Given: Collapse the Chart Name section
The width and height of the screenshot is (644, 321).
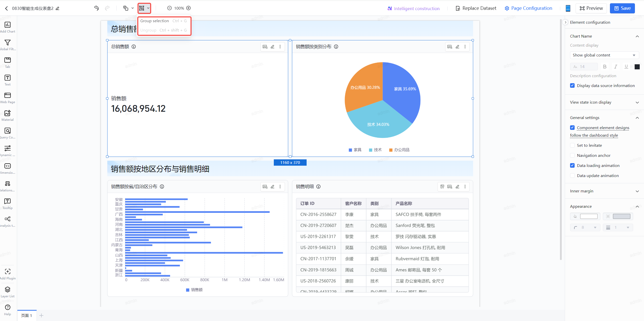Looking at the screenshot, I should [637, 36].
